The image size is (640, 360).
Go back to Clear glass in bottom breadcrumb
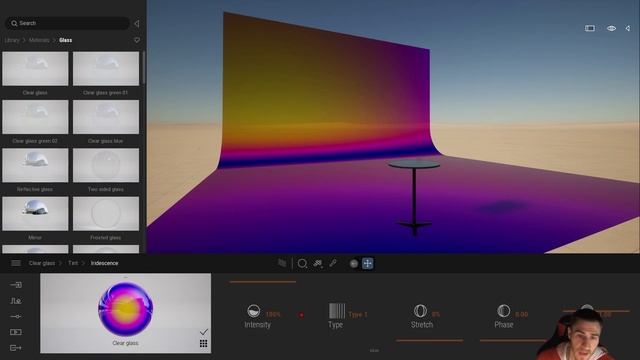[42, 263]
